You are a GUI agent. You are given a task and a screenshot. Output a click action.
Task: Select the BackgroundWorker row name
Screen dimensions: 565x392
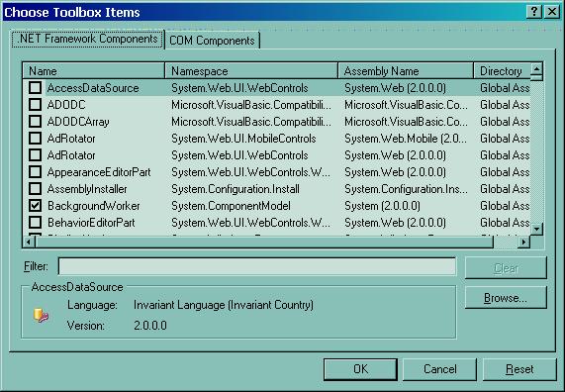94,206
